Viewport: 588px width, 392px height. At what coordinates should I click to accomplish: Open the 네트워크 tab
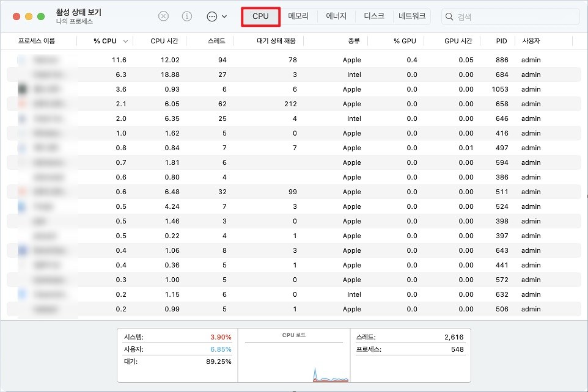point(412,16)
